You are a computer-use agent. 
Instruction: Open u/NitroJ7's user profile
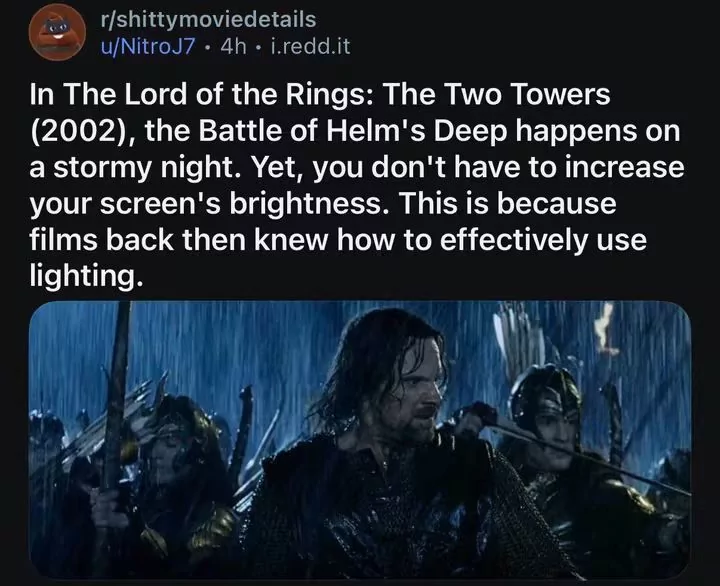point(148,46)
